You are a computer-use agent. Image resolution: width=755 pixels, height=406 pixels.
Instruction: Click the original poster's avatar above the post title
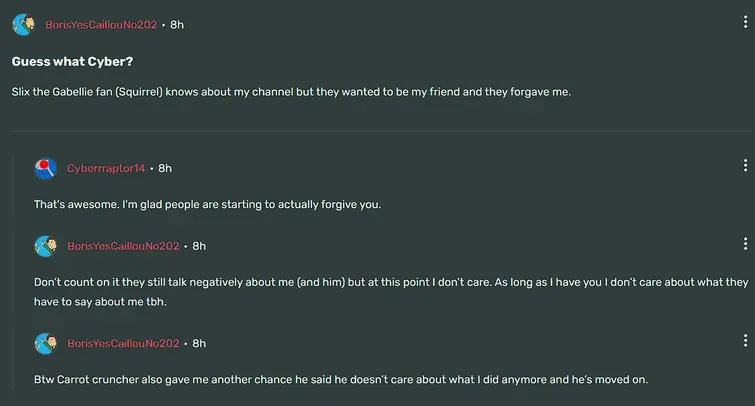click(x=24, y=24)
